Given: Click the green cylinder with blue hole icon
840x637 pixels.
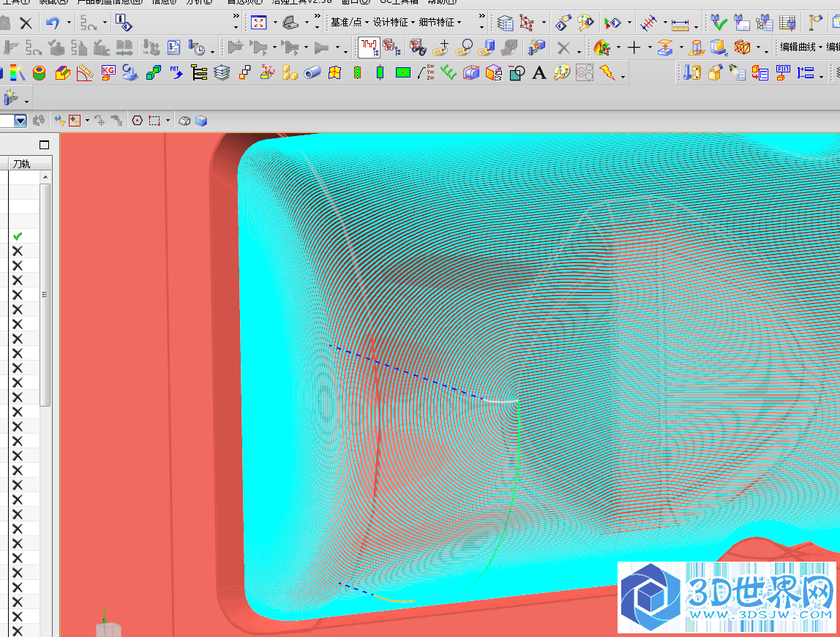Looking at the screenshot, I should (x=39, y=72).
